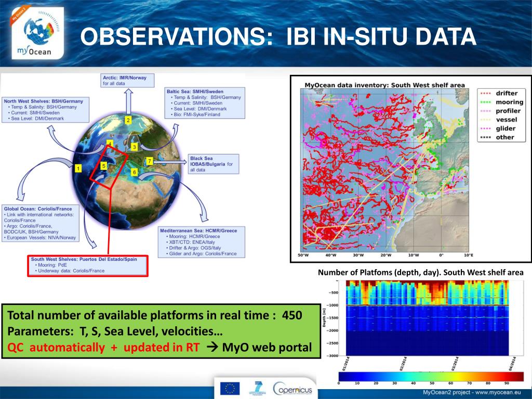The width and height of the screenshot is (532, 399).
Task: Click the horizontal platform-count color bar
Action: 431,376
